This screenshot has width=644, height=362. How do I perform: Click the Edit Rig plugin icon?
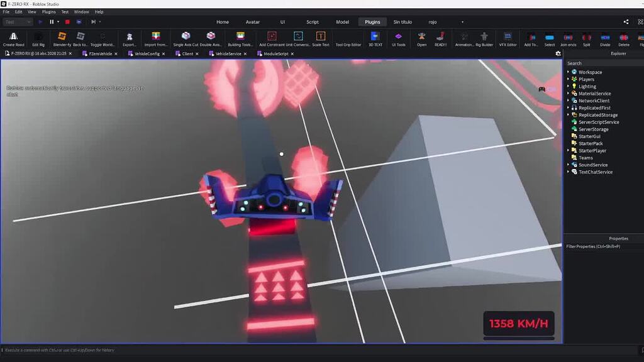38,39
